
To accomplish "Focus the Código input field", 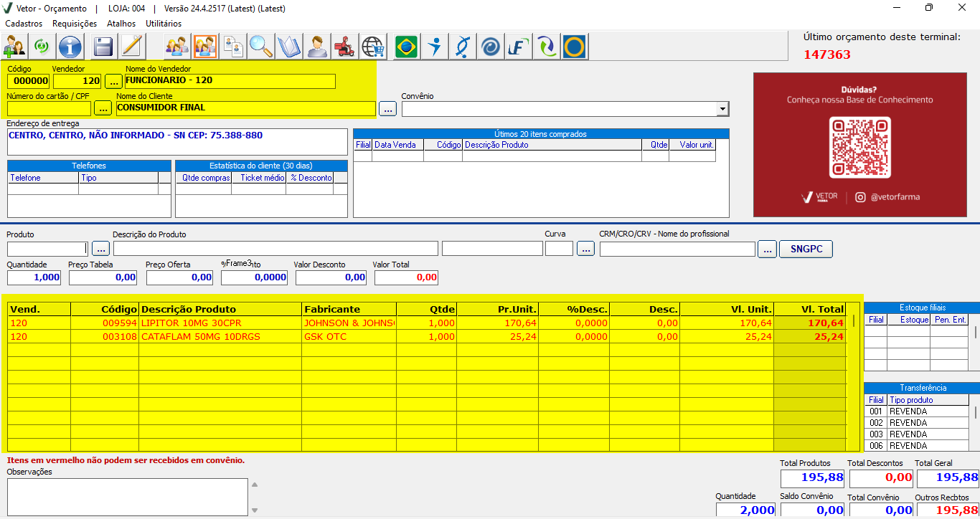I will tap(28, 81).
